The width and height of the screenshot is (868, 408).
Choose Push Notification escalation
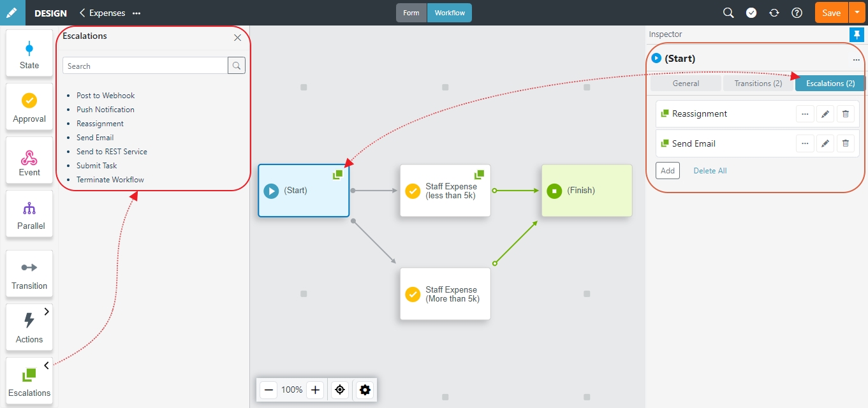click(x=105, y=110)
